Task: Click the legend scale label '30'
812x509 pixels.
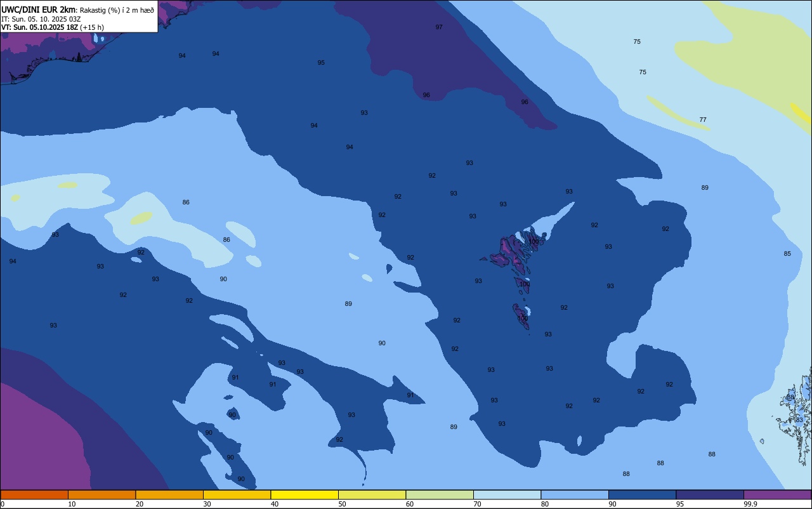Action: tap(207, 504)
